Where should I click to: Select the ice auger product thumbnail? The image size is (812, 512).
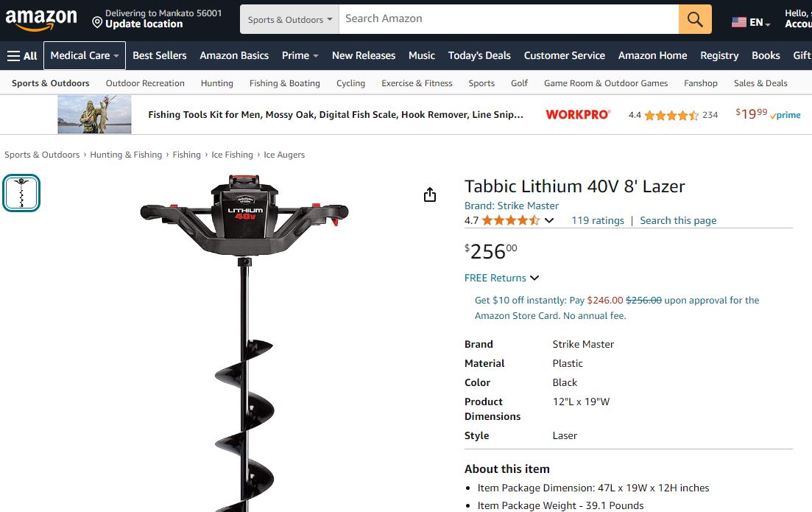[x=21, y=193]
